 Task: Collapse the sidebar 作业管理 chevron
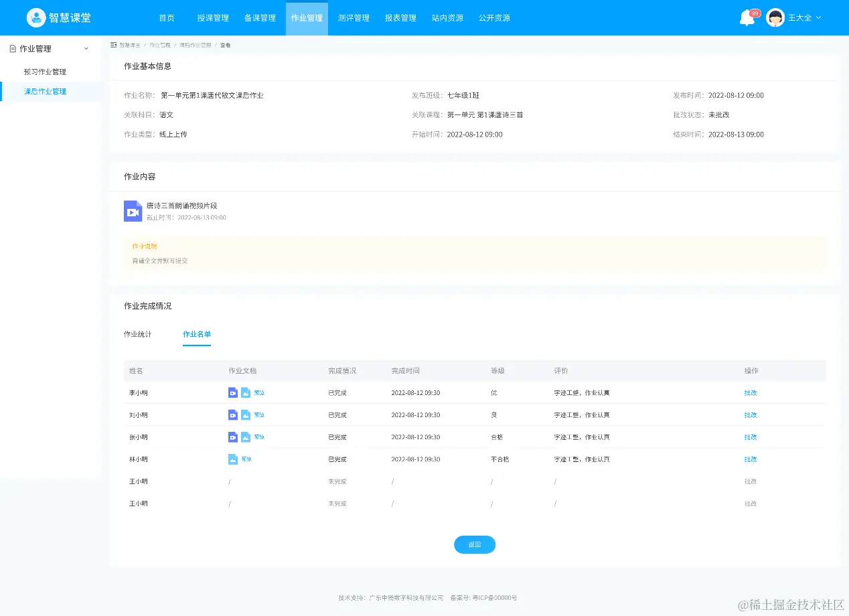coord(86,49)
